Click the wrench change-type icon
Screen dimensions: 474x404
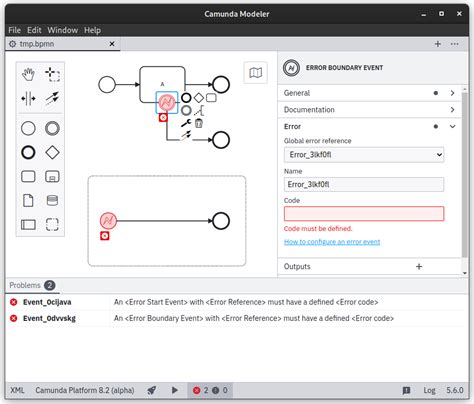pos(186,123)
